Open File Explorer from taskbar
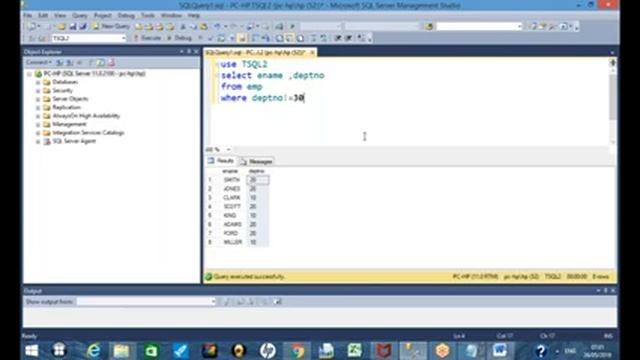 [122, 351]
